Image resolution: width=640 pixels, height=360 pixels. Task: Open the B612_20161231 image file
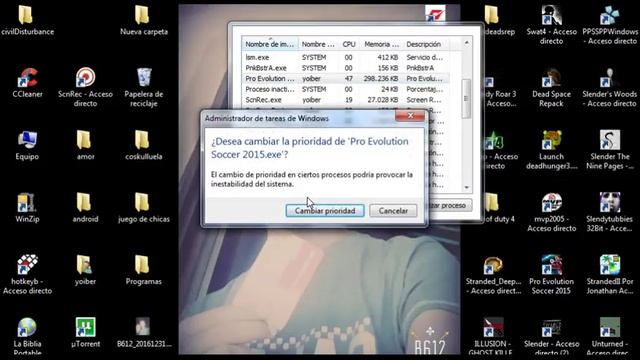pos(143,328)
